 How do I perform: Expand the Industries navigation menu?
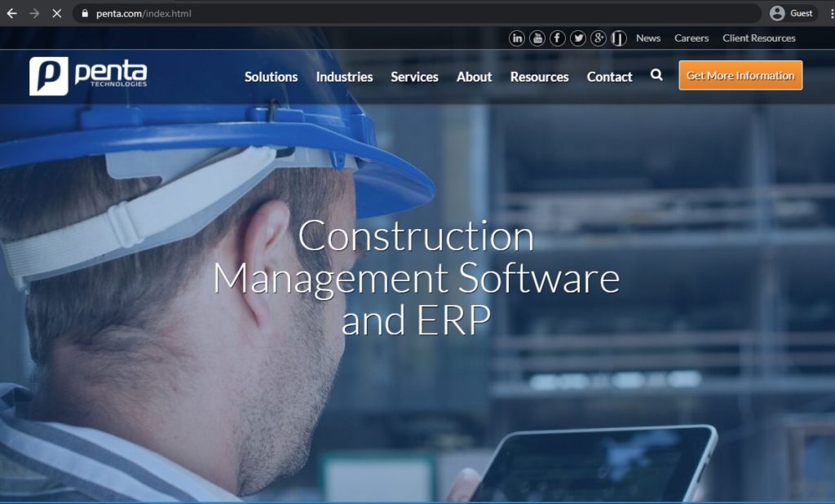[x=345, y=76]
